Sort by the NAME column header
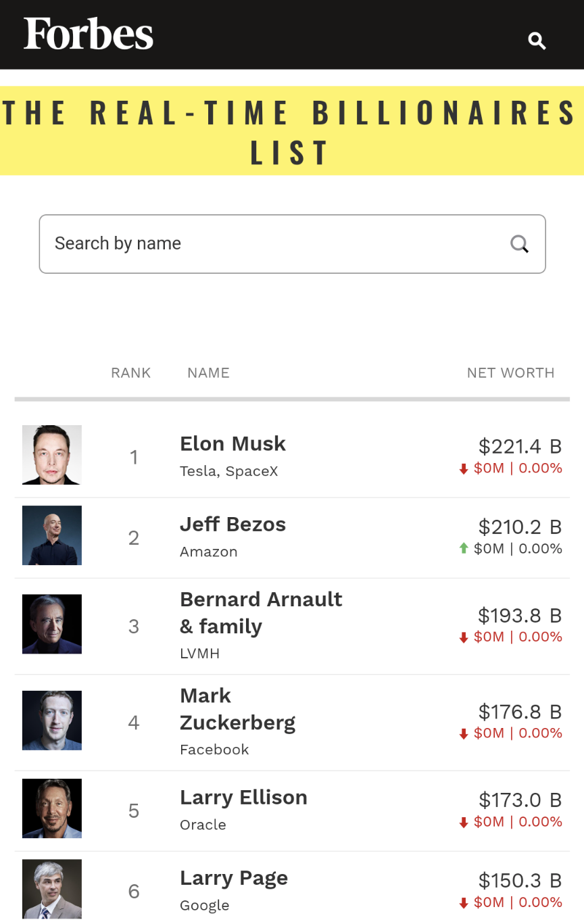584x924 pixels. pos(208,373)
